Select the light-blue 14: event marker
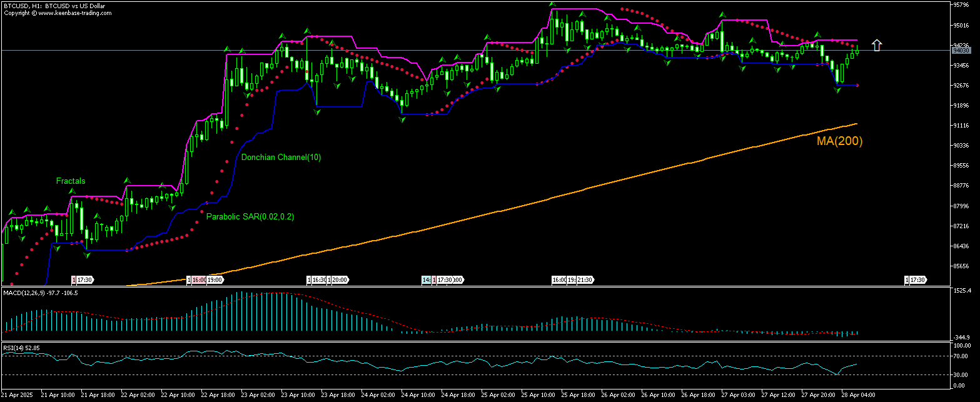The height and width of the screenshot is (402, 980). point(426,280)
